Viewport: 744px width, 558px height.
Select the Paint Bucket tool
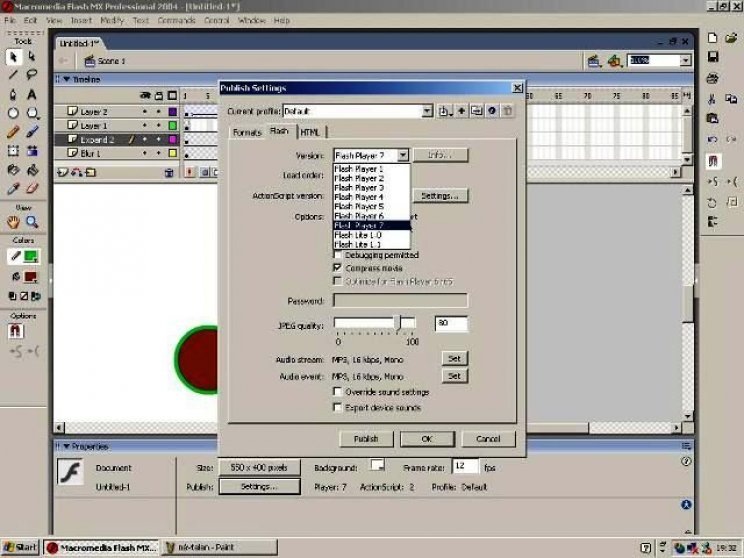pos(32,170)
